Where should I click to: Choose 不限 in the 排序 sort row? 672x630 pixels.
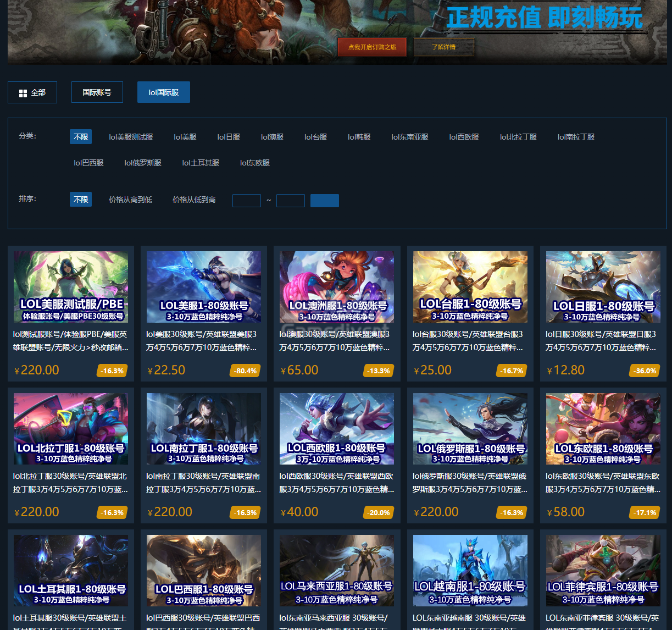pyautogui.click(x=81, y=200)
